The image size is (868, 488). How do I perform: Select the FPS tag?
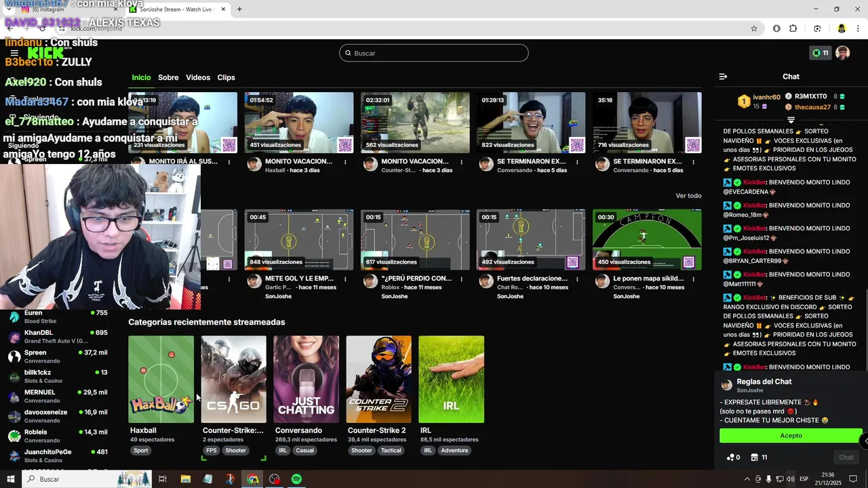212,451
